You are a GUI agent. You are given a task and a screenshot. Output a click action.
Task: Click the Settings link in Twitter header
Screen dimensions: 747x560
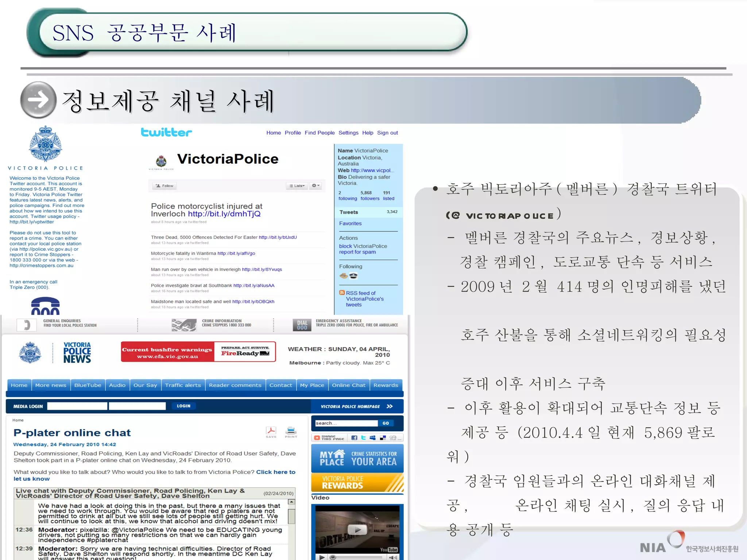[348, 133]
